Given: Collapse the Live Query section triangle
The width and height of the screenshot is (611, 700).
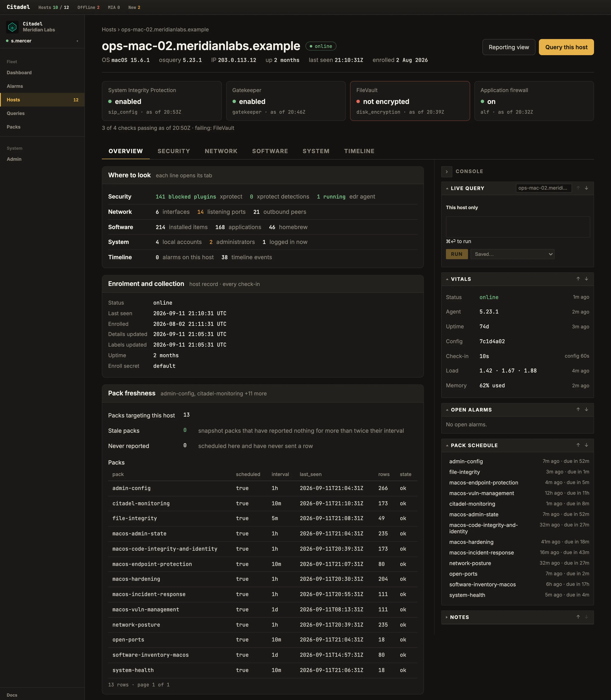Looking at the screenshot, I should [x=447, y=189].
